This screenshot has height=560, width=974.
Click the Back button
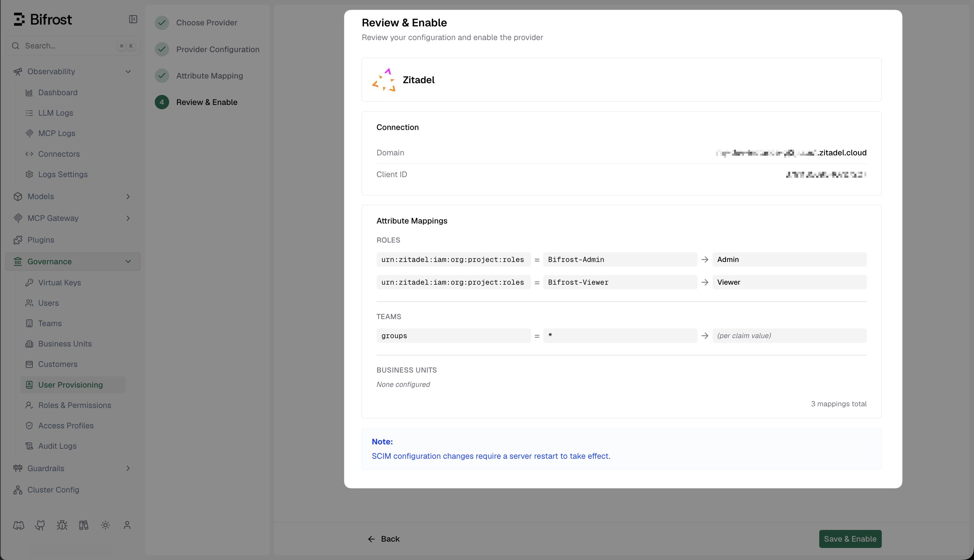click(x=384, y=539)
